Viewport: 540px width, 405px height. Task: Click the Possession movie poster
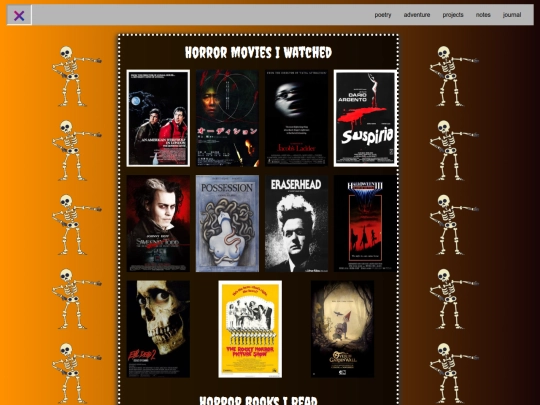coord(227,224)
